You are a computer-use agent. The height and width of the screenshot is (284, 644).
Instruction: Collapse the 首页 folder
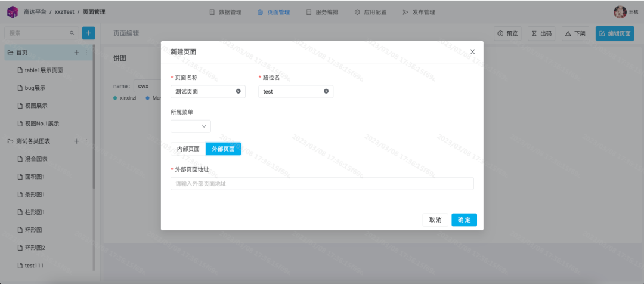pos(11,53)
